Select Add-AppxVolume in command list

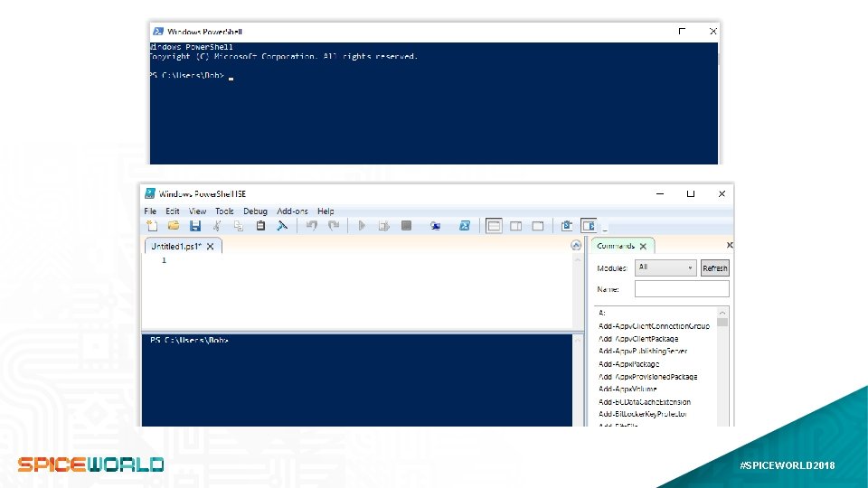pos(627,389)
